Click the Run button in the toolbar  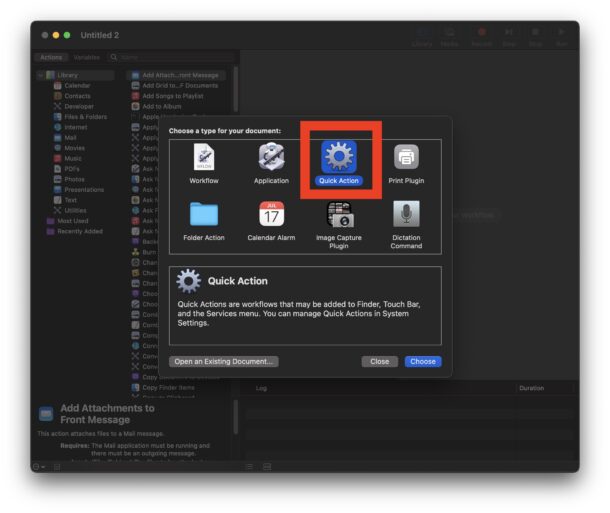[561, 35]
